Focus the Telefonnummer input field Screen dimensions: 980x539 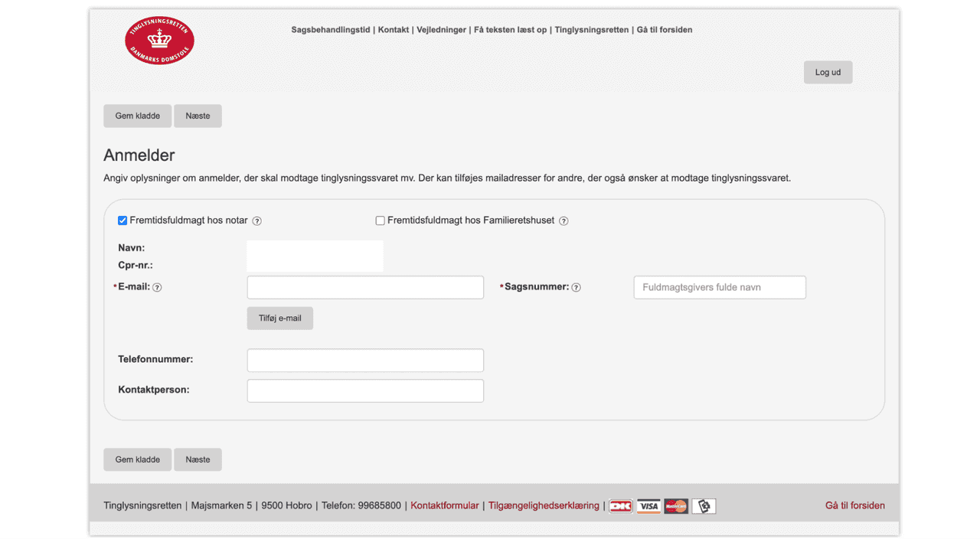coord(365,360)
